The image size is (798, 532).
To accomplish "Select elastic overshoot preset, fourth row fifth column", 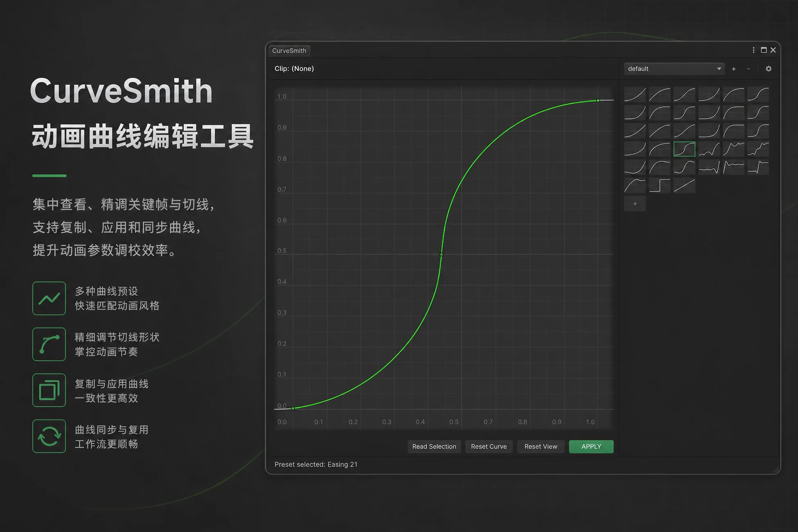I will (733, 149).
